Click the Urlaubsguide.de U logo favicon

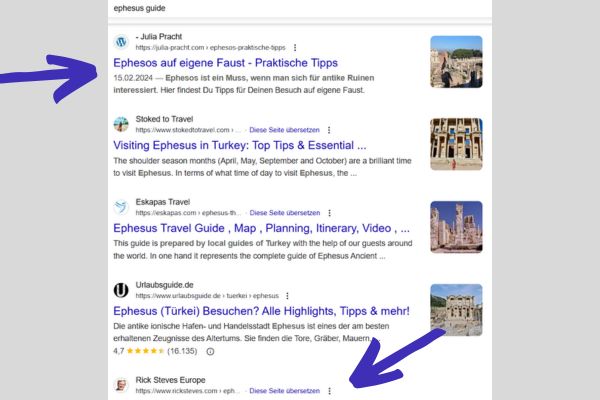(x=121, y=290)
